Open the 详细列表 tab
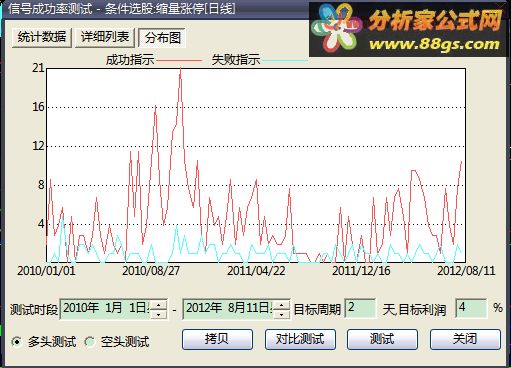 [x=105, y=37]
